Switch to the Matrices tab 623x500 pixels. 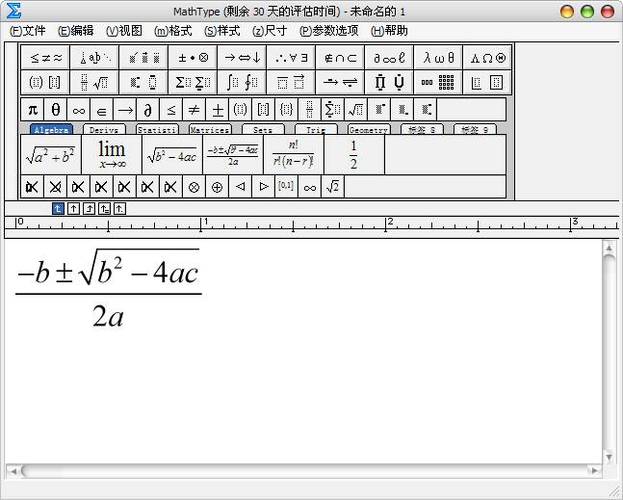pos(210,129)
